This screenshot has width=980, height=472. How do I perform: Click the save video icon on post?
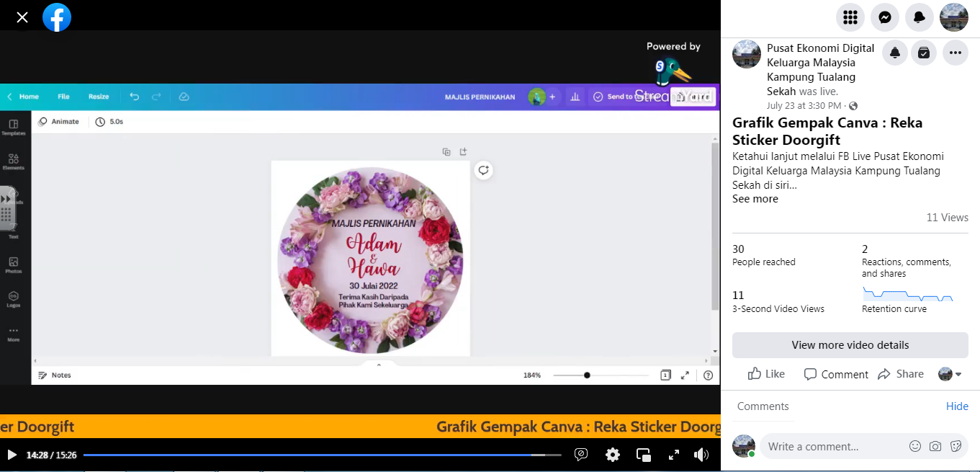(924, 53)
